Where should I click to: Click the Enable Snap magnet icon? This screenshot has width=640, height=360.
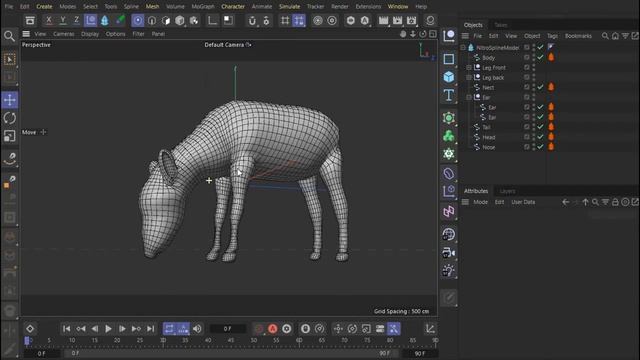pos(252,20)
